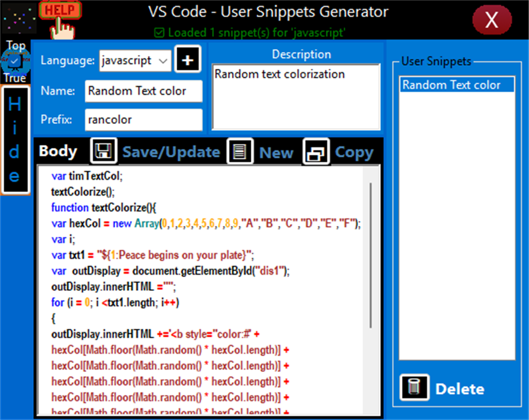Click code line 'var timTextCol;'

87,176
